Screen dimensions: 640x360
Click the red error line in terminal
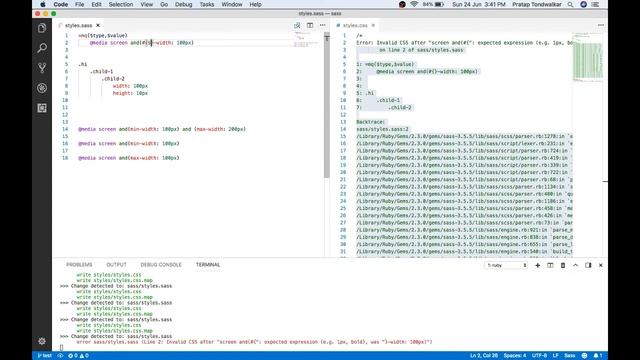pos(254,342)
